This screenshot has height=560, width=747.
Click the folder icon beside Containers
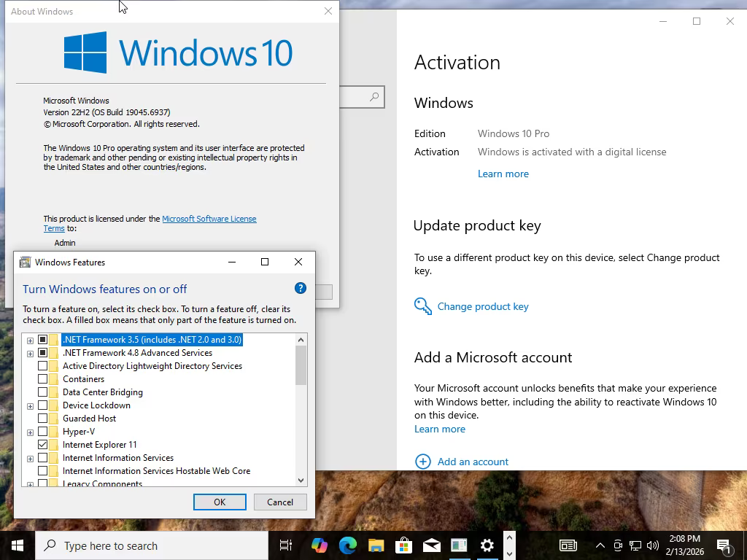point(53,379)
